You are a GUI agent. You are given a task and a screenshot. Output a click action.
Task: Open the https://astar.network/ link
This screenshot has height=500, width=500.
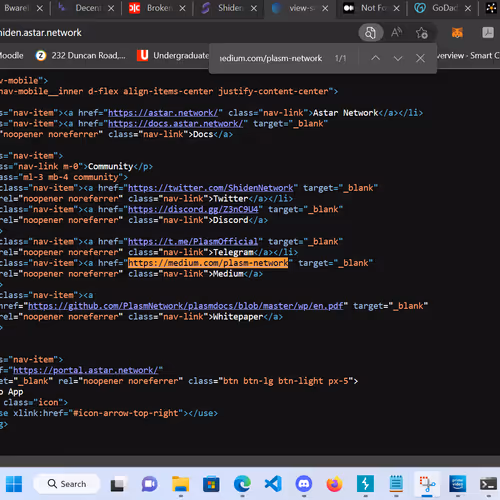(x=163, y=113)
